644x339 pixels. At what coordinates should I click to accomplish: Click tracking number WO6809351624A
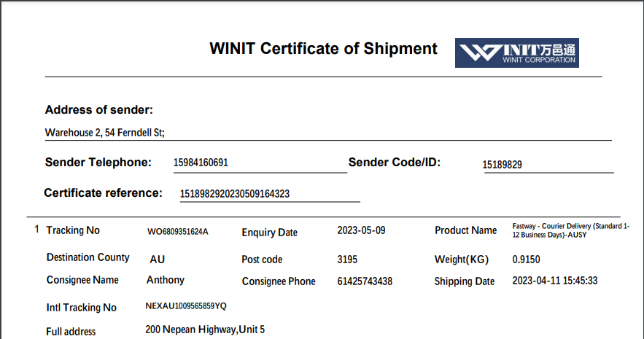(x=178, y=232)
